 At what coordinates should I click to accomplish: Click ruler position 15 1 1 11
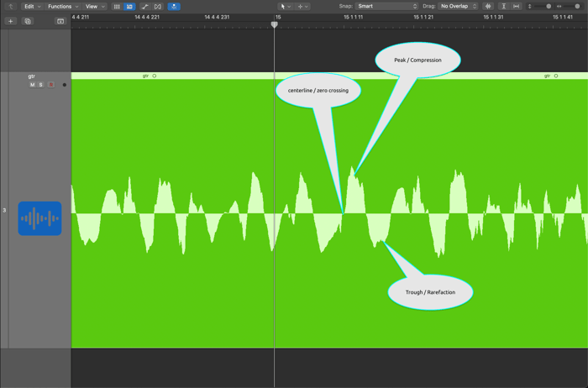(354, 18)
